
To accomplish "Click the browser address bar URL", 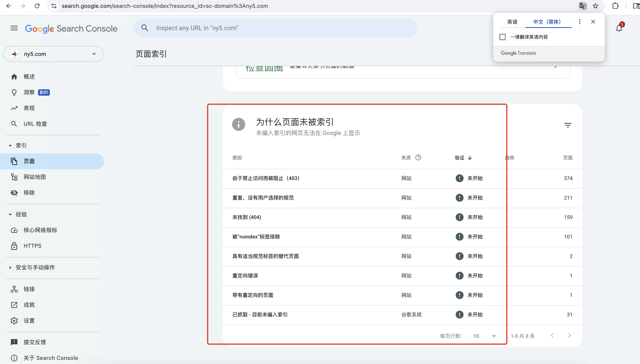I will click(x=165, y=6).
